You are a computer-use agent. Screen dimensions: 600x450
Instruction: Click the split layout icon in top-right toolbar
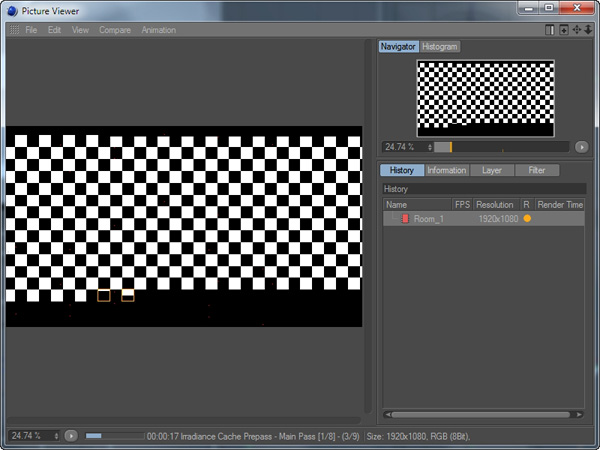pos(550,30)
